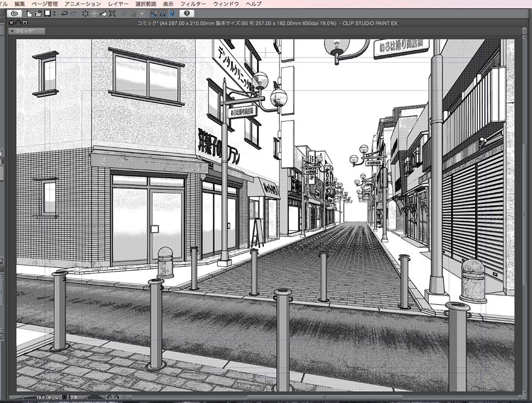The height and width of the screenshot is (403, 532).
Task: Create a new file from the toolbar
Action: pyautogui.click(x=29, y=15)
